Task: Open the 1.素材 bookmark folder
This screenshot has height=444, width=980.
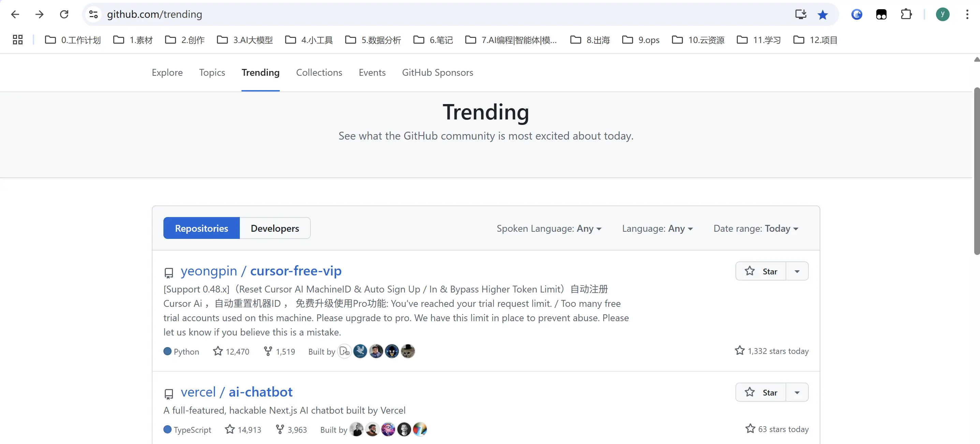Action: (133, 40)
